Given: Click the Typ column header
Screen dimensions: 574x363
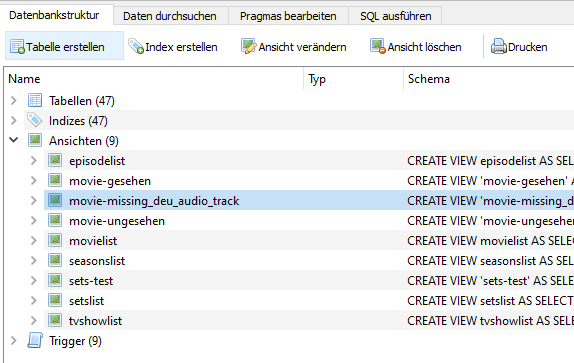Looking at the screenshot, I should (353, 79).
